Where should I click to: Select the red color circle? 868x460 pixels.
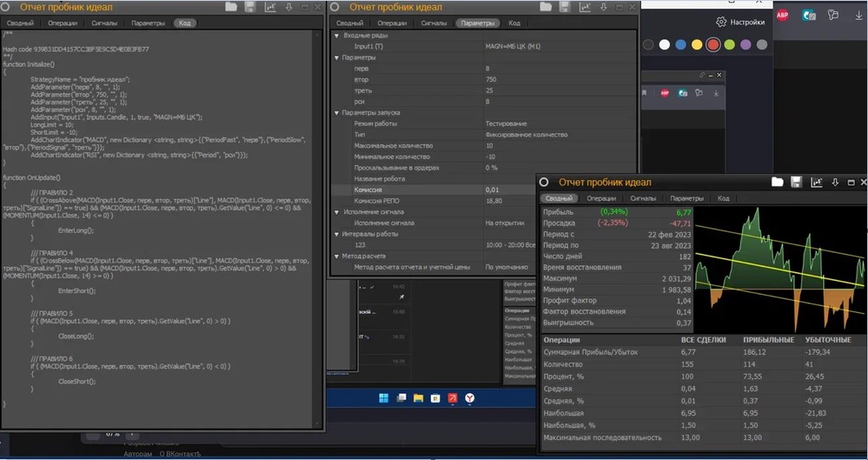[x=713, y=44]
